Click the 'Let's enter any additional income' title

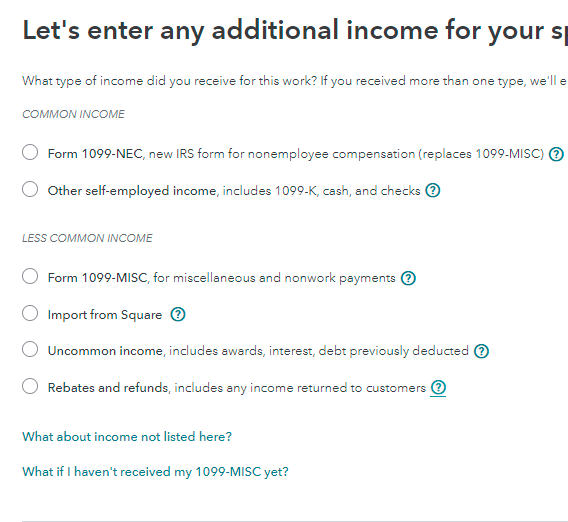click(x=295, y=31)
